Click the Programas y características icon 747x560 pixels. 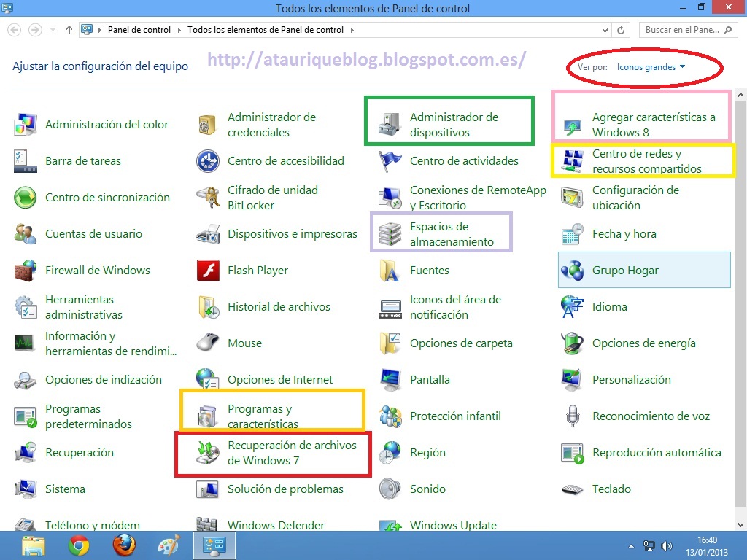(x=208, y=416)
